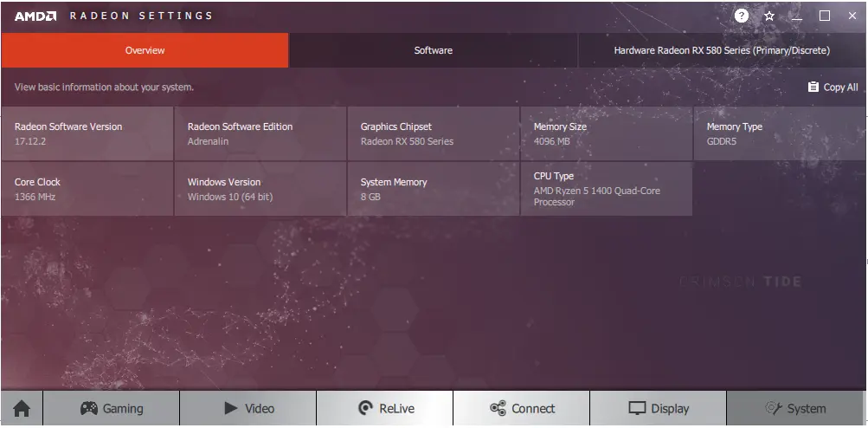The width and height of the screenshot is (868, 428).
Task: Select the Memory Type tile
Action: click(780, 133)
